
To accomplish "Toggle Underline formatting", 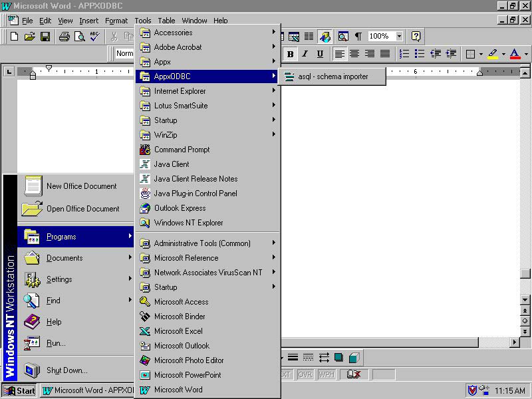I will pyautogui.click(x=320, y=54).
